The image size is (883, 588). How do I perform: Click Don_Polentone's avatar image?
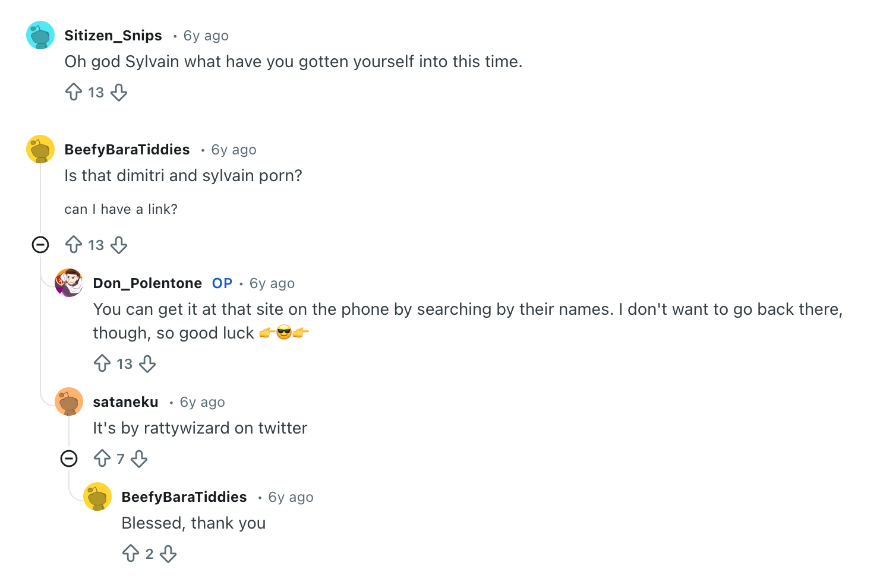(69, 283)
